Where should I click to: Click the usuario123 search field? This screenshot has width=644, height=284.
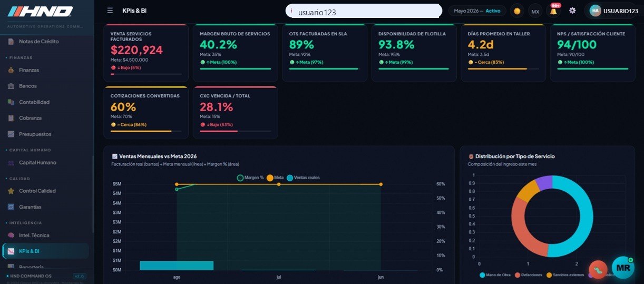click(364, 11)
